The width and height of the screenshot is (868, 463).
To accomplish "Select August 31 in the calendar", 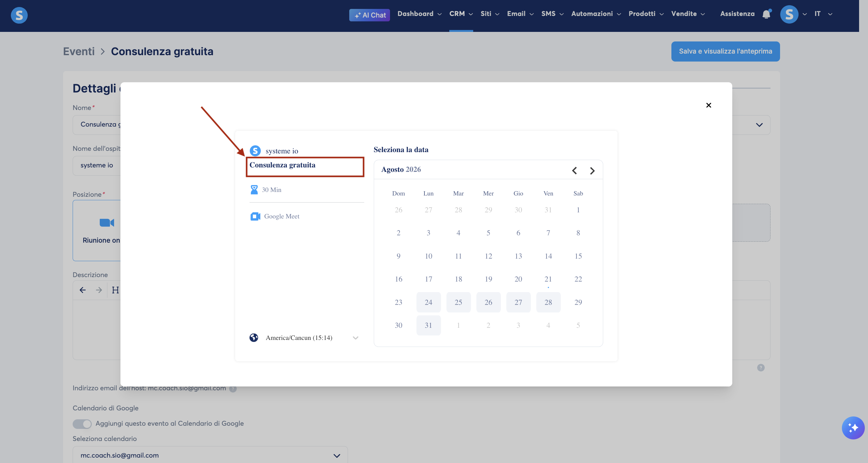I will (428, 325).
